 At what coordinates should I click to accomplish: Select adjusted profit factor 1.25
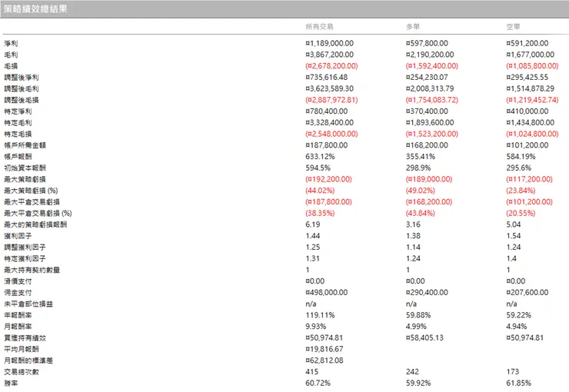(313, 247)
